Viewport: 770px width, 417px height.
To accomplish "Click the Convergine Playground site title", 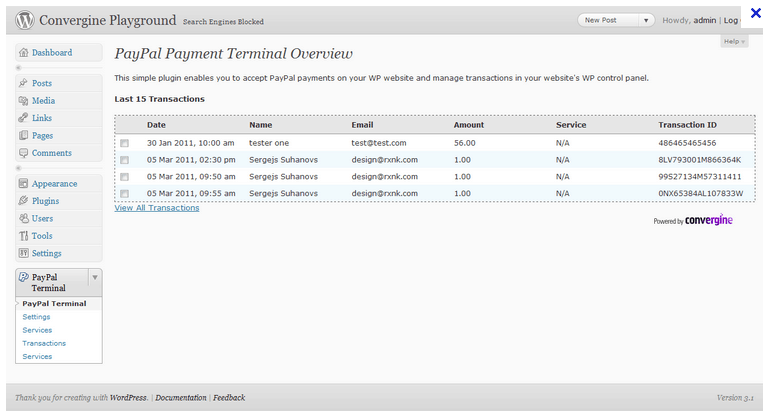I will (x=108, y=20).
